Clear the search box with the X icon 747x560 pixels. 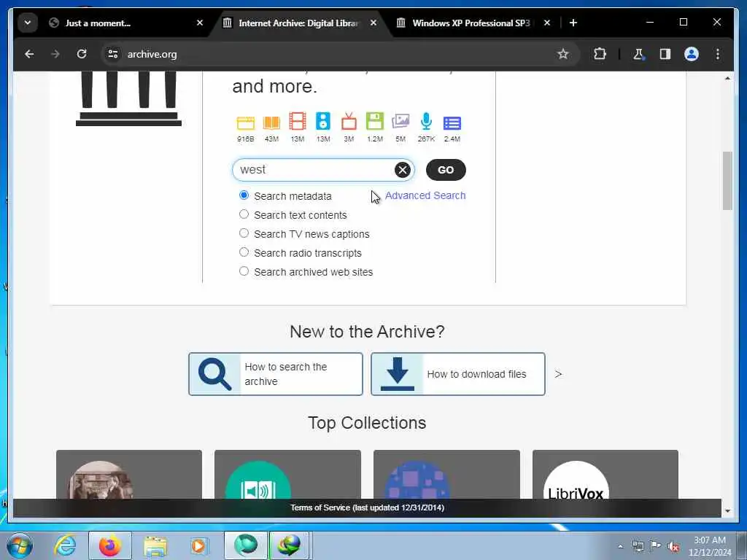pos(403,169)
